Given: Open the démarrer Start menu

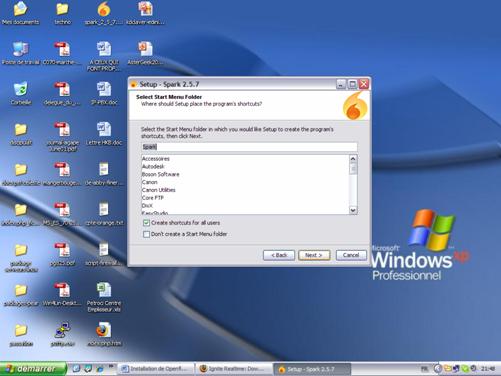Looking at the screenshot, I should [x=33, y=369].
